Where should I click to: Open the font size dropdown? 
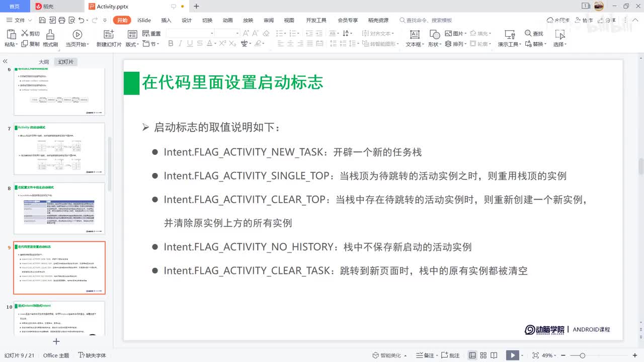tap(237, 34)
